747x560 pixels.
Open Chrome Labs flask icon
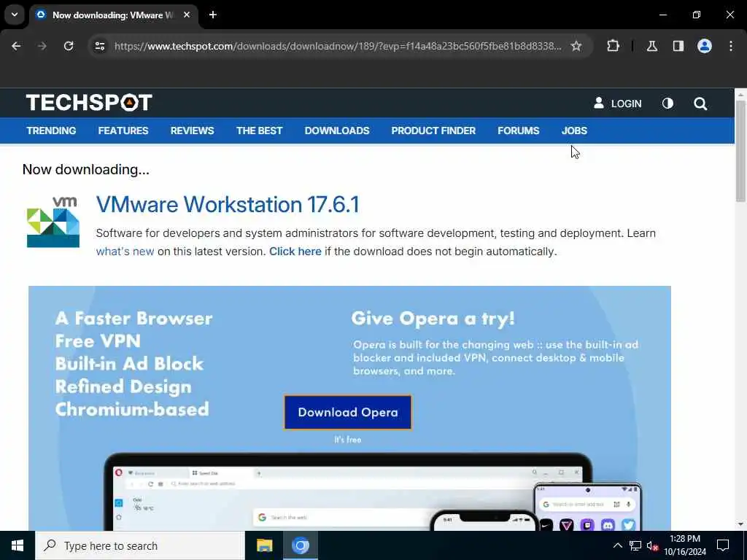pyautogui.click(x=652, y=46)
